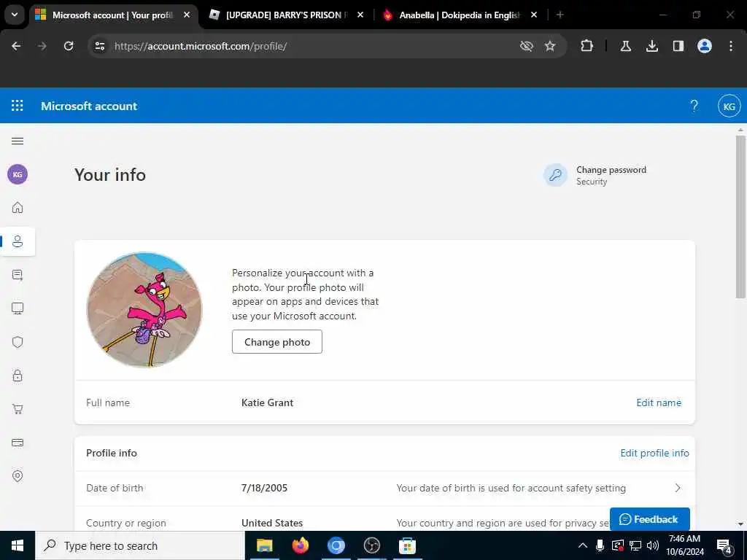
Task: Open a new browser tab
Action: (560, 15)
